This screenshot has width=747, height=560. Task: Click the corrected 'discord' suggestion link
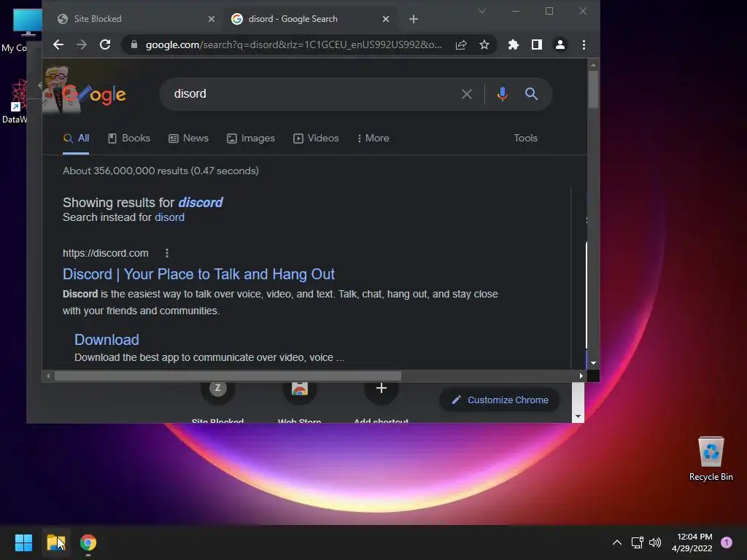[201, 203]
